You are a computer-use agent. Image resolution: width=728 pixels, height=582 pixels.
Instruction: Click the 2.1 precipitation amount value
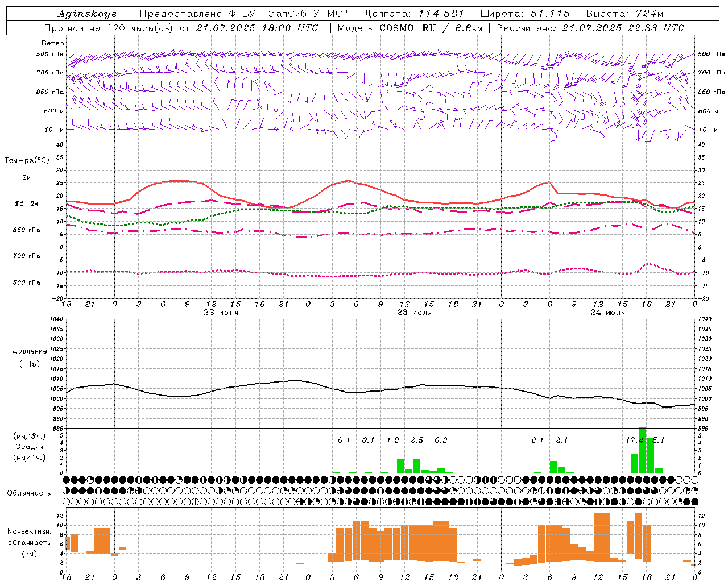tap(561, 440)
